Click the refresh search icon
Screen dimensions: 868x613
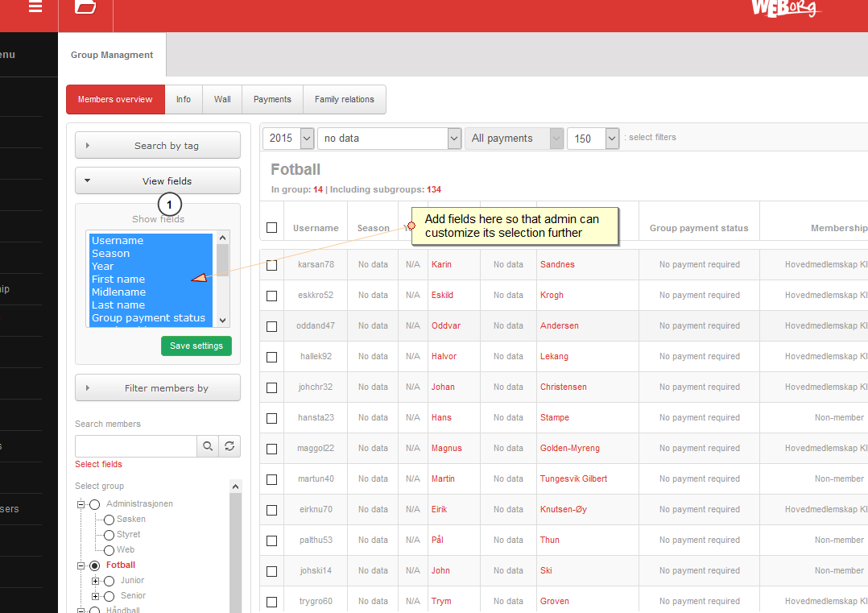point(229,446)
